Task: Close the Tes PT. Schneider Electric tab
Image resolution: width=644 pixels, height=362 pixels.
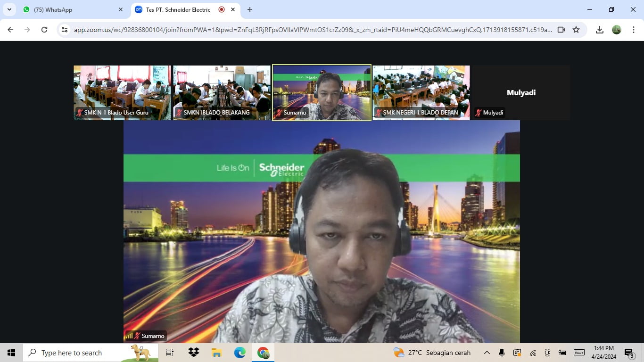Action: coord(233,9)
